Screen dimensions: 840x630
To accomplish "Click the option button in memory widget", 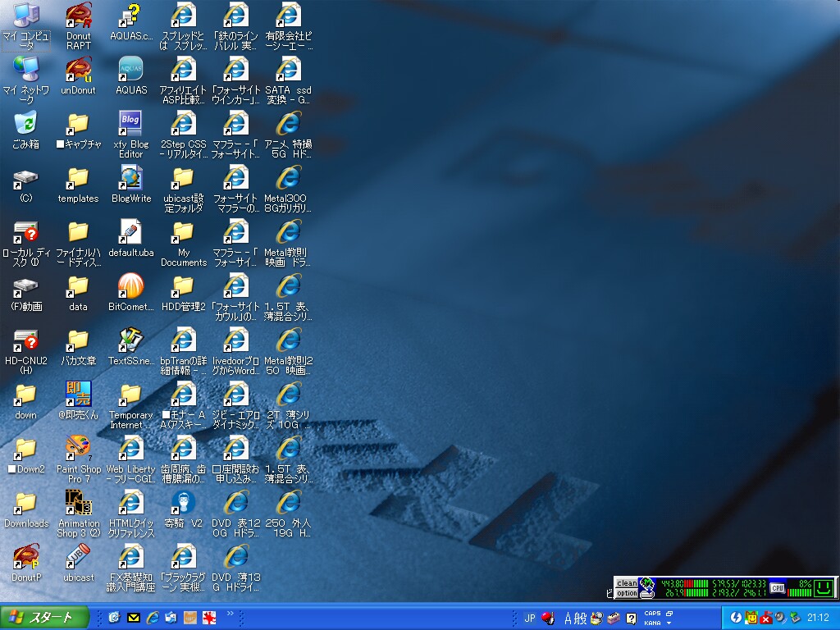I will (x=626, y=593).
